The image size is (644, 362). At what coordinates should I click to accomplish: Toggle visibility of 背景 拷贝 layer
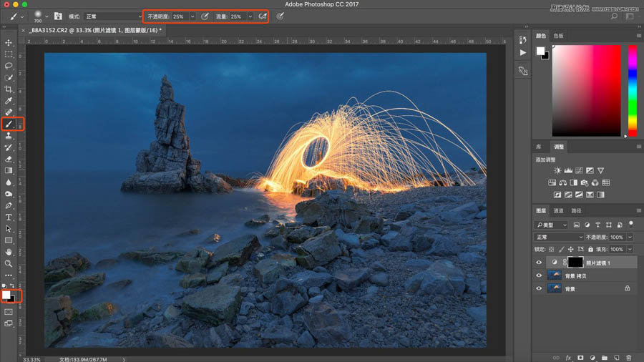point(539,276)
